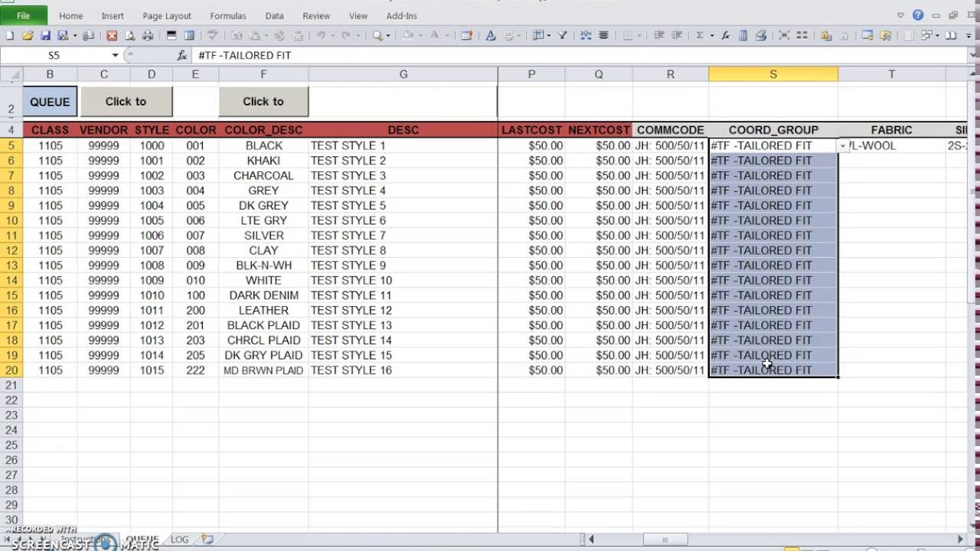Click the Zoom magnifier icon
Image resolution: width=980 pixels, height=551 pixels.
[x=377, y=35]
